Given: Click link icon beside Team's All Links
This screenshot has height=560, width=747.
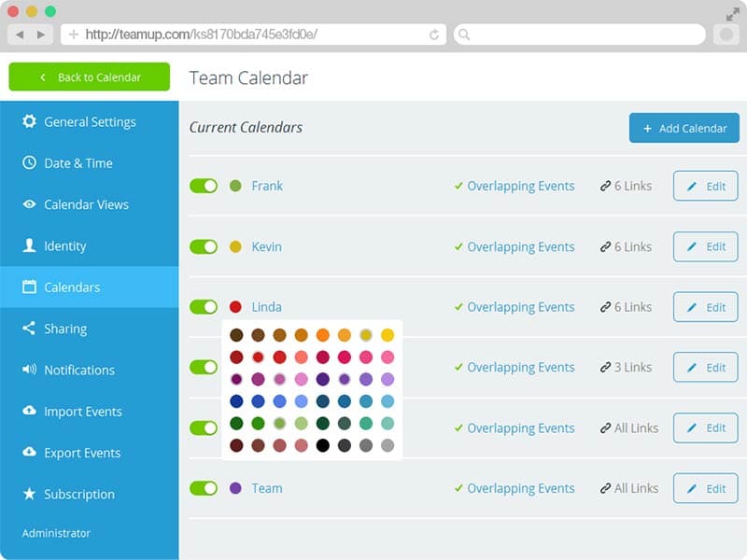Looking at the screenshot, I should [x=605, y=488].
